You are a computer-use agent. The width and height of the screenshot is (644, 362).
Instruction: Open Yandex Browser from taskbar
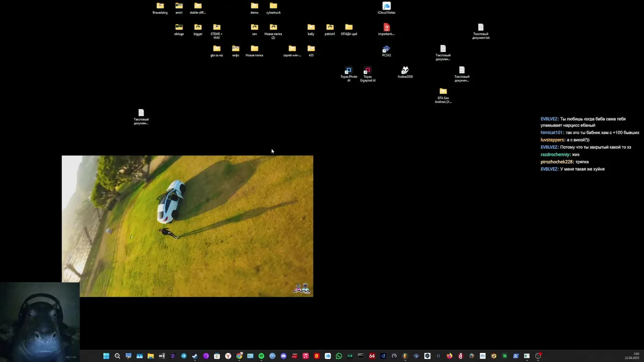(x=228, y=356)
